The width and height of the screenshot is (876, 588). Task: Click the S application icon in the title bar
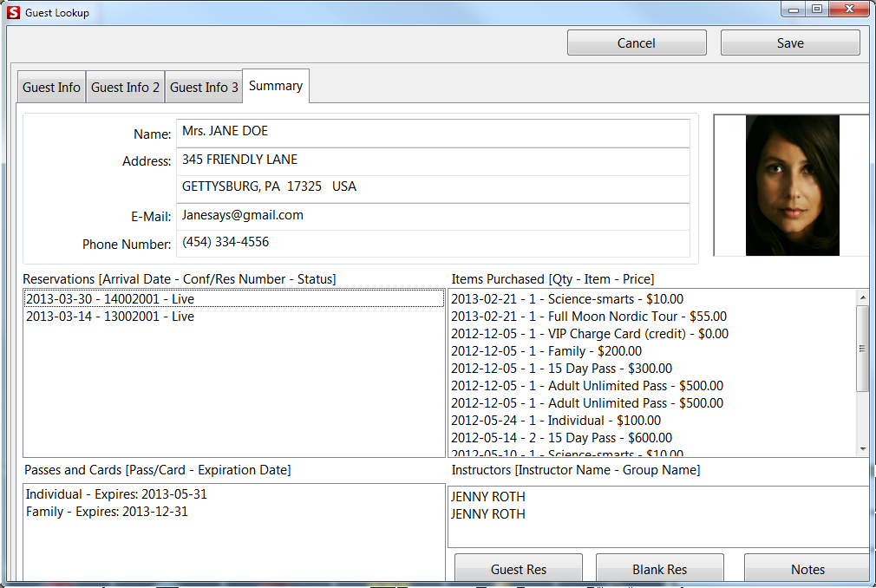(x=12, y=10)
